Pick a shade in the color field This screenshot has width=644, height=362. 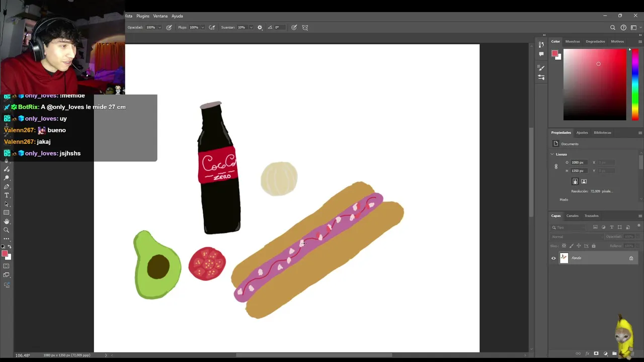595,84
